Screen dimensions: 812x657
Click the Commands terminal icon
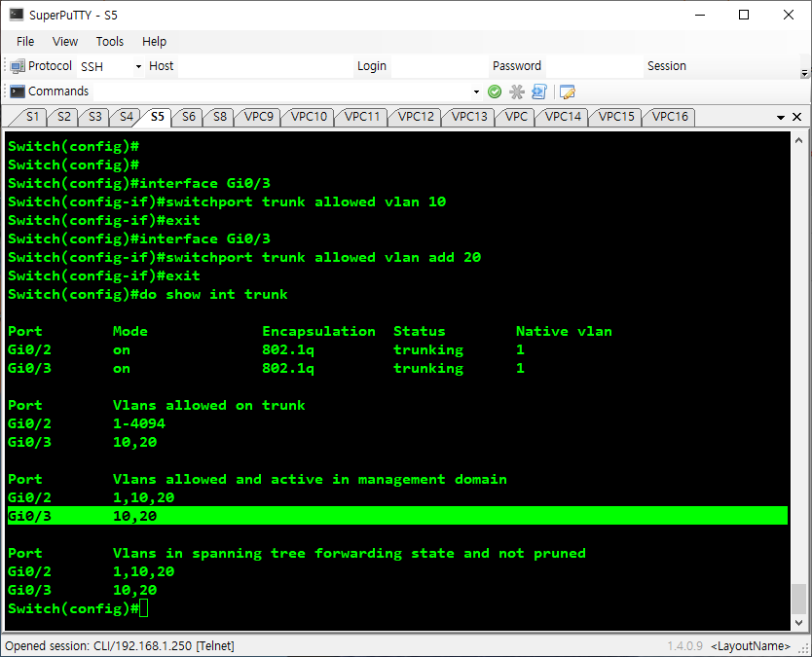click(x=18, y=91)
